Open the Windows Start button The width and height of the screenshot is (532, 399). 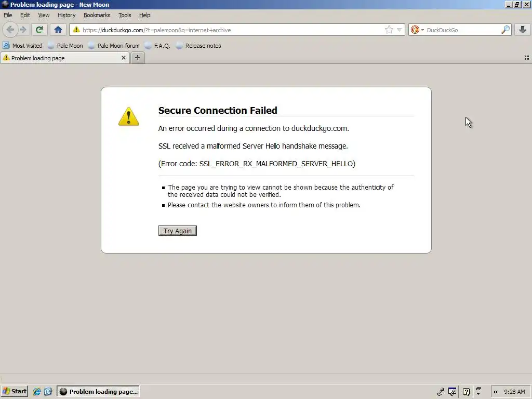pos(14,391)
